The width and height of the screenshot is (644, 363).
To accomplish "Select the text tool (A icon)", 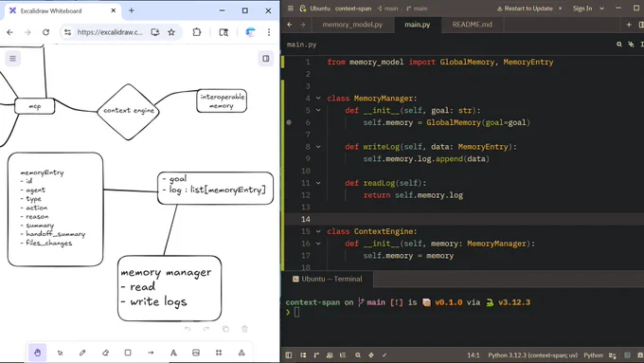I will tap(173, 353).
